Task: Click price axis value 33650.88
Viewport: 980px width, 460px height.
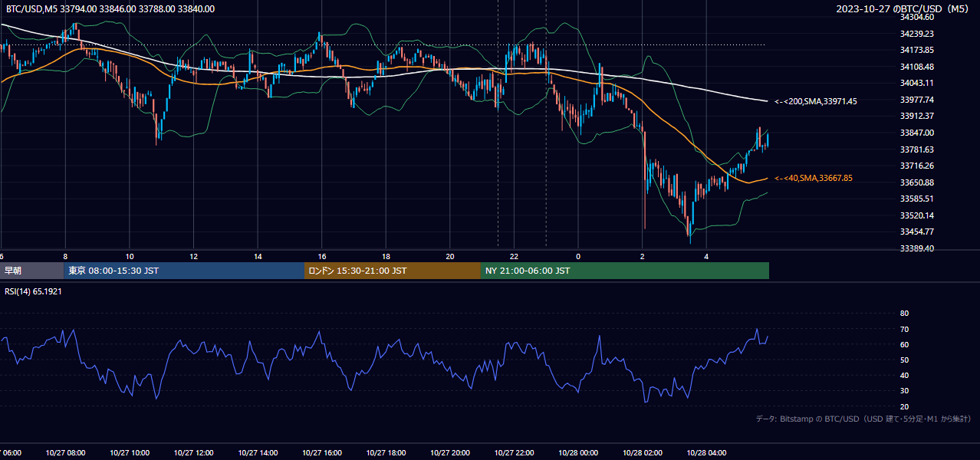Action: pos(918,182)
